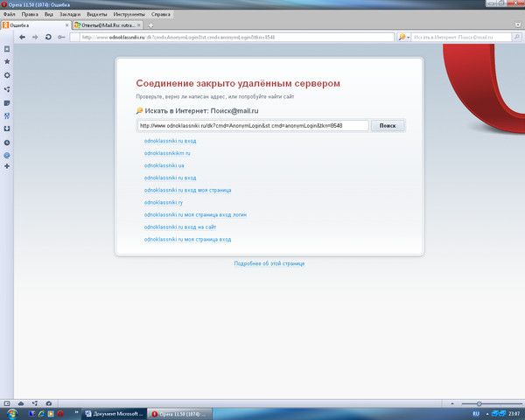Launch the media player from quick launch

point(51,414)
